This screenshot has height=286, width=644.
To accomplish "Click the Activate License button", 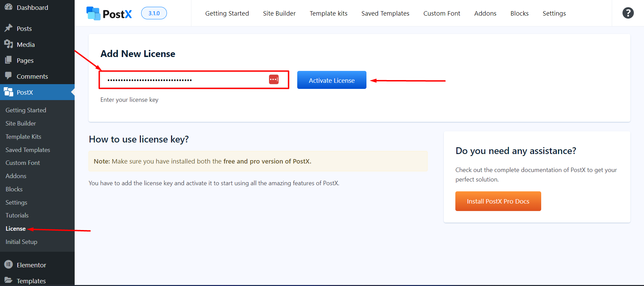I will tap(332, 80).
